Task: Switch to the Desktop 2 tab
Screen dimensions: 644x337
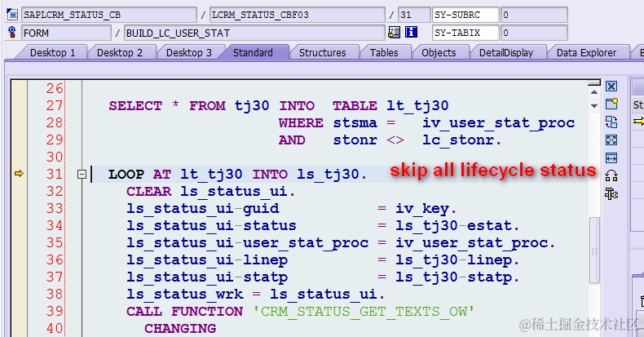Action: coord(120,52)
